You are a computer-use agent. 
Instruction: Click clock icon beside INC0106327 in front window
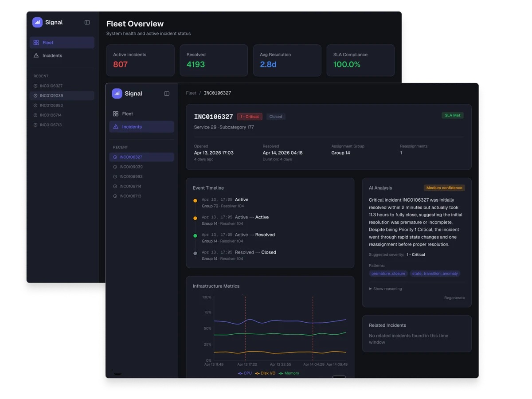click(x=115, y=157)
